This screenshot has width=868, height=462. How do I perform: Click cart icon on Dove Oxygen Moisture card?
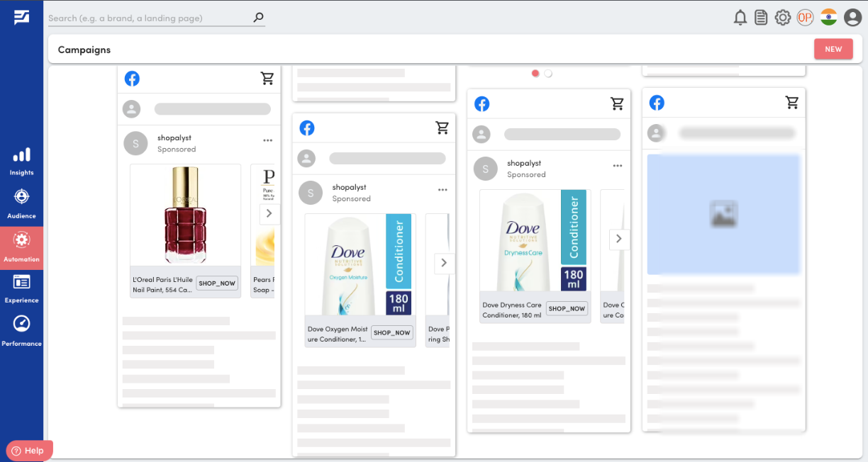click(x=443, y=128)
